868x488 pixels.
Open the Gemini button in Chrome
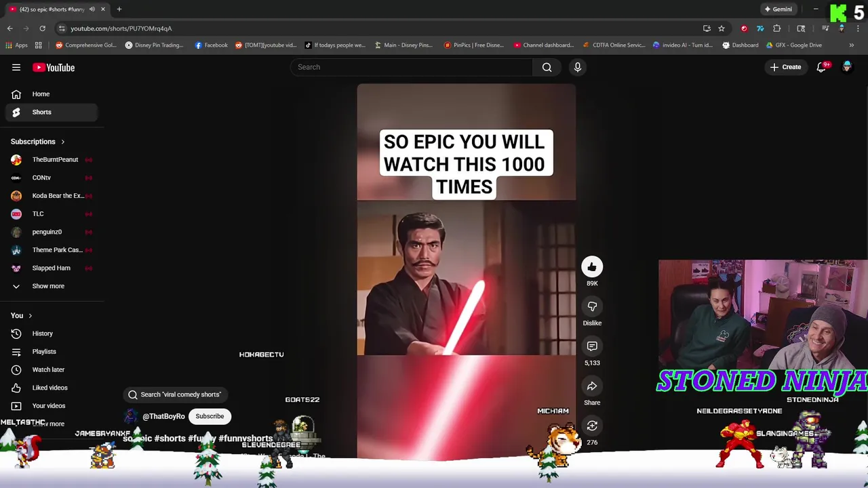coord(778,9)
